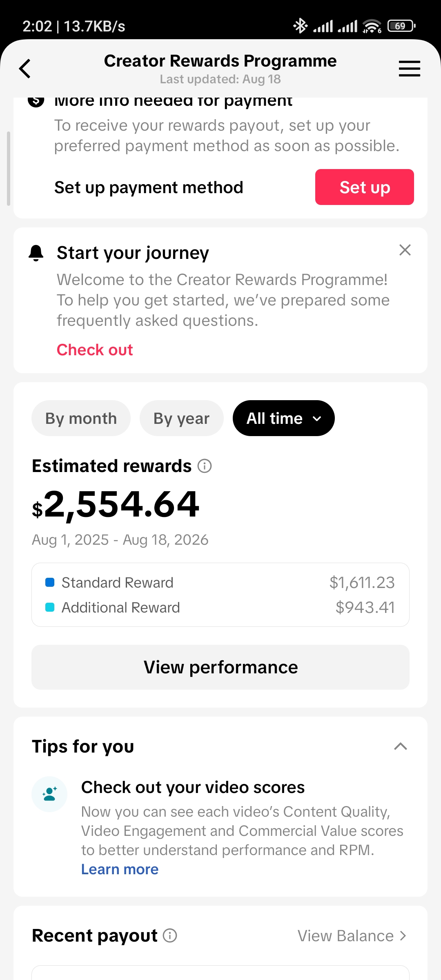Tap the Set up payment button
Viewport: 441px width, 980px height.
(x=364, y=187)
